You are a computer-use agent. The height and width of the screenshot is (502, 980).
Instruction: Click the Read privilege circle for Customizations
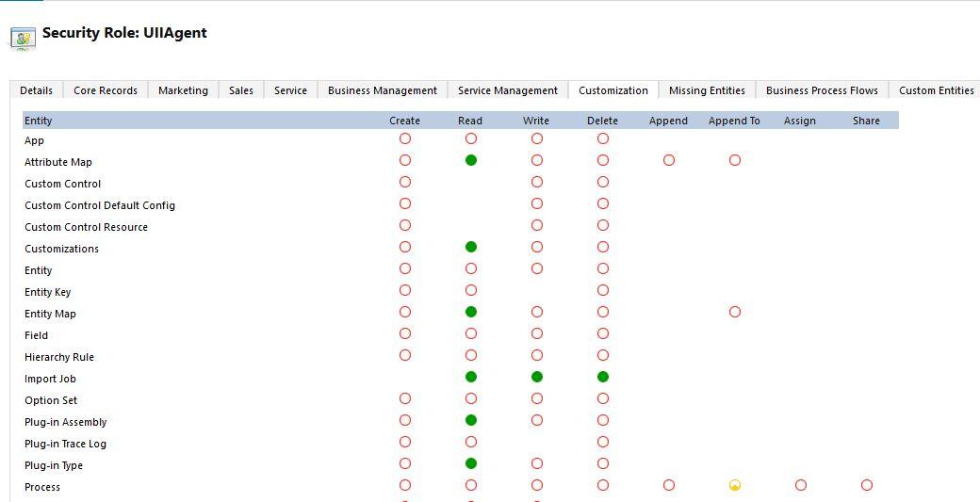(x=471, y=247)
